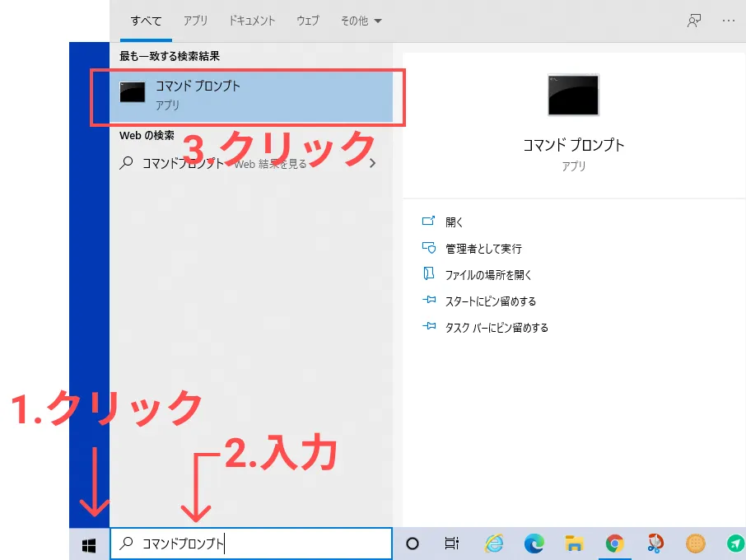The height and width of the screenshot is (560, 746).
Task: Open the biscuit-shaped app icon in taskbar
Action: (695, 544)
